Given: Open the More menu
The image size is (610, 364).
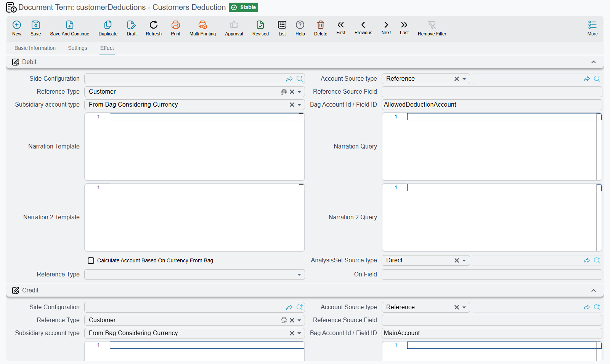Looking at the screenshot, I should (x=592, y=28).
